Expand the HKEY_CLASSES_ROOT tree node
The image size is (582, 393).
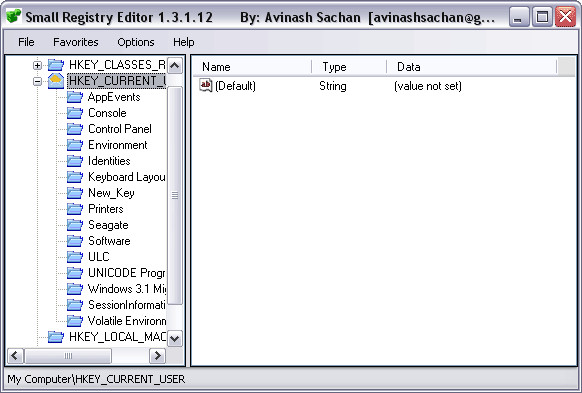point(37,65)
